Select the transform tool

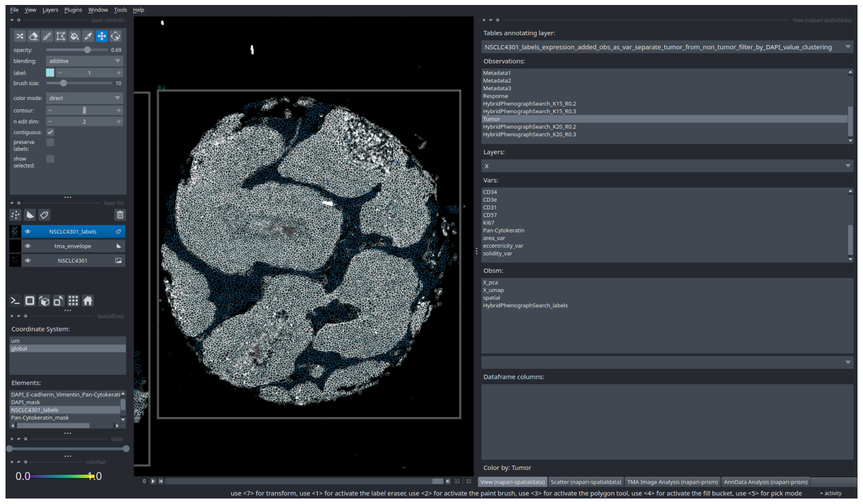click(115, 36)
